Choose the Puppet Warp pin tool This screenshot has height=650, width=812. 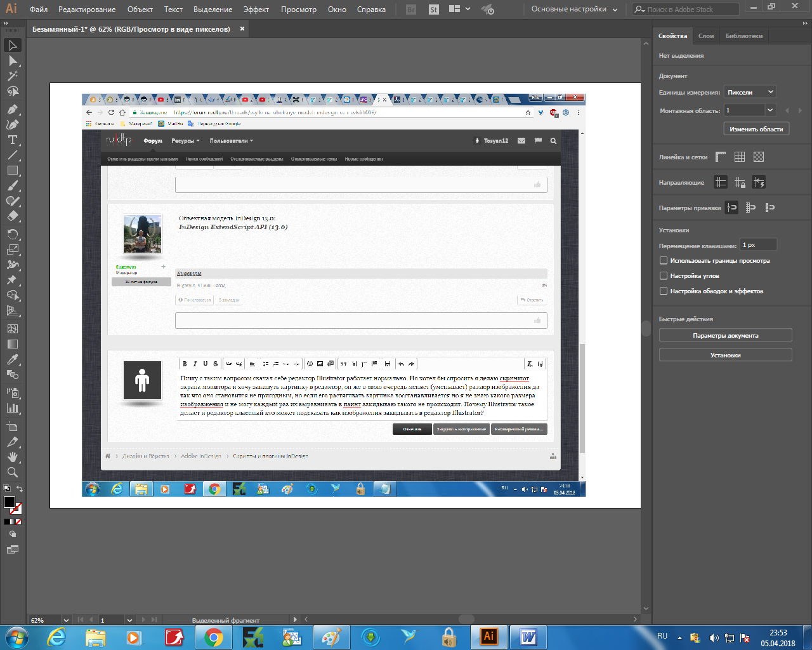click(x=13, y=280)
